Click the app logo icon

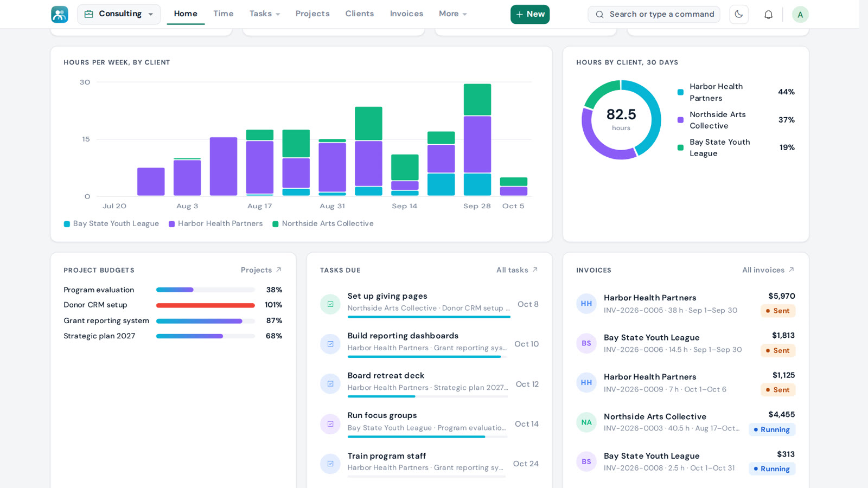click(60, 14)
